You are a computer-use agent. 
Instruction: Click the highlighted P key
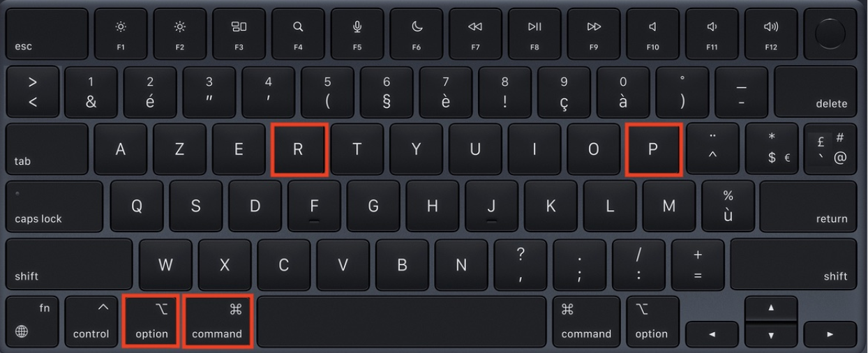point(653,149)
